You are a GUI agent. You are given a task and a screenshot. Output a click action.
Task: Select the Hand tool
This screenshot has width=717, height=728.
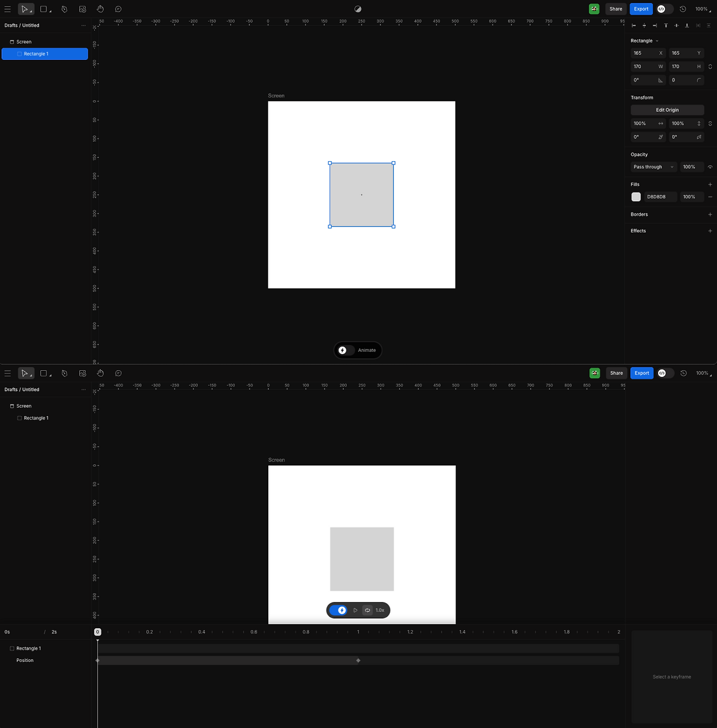(x=100, y=9)
